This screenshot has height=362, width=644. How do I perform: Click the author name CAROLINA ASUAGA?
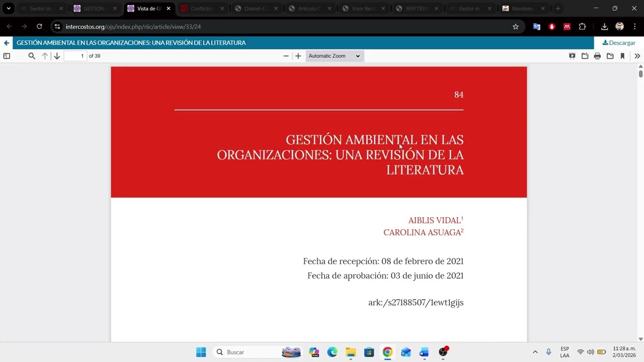(422, 232)
